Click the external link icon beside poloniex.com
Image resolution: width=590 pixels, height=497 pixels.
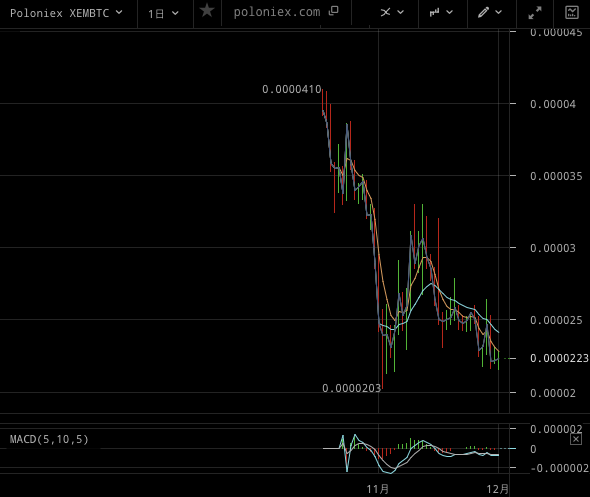(x=333, y=11)
